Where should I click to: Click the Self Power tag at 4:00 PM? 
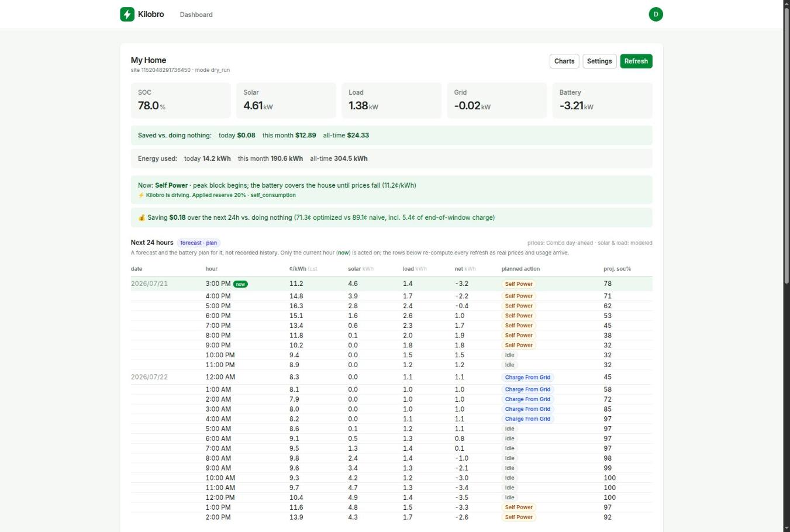pyautogui.click(x=519, y=296)
